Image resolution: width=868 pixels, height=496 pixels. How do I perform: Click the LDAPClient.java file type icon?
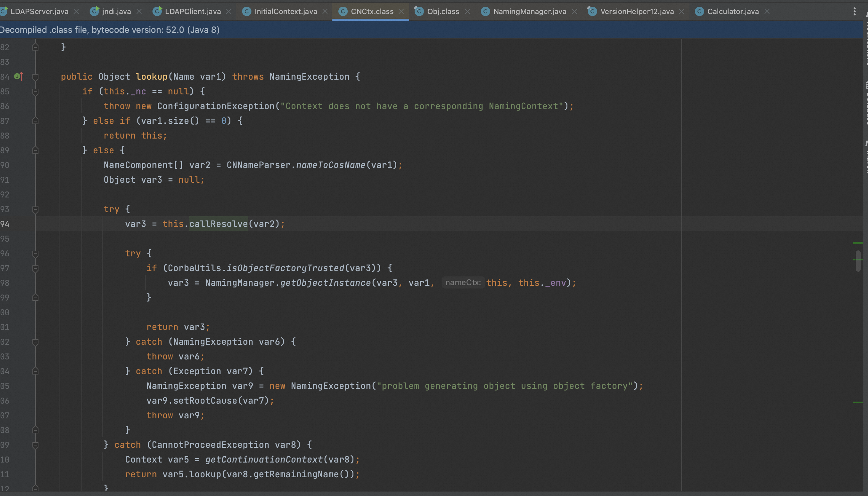coord(157,11)
